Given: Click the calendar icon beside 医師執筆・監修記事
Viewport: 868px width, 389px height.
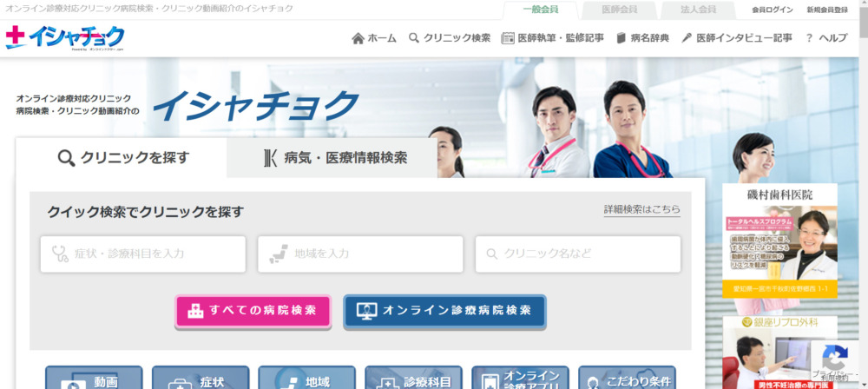Looking at the screenshot, I should click(508, 38).
